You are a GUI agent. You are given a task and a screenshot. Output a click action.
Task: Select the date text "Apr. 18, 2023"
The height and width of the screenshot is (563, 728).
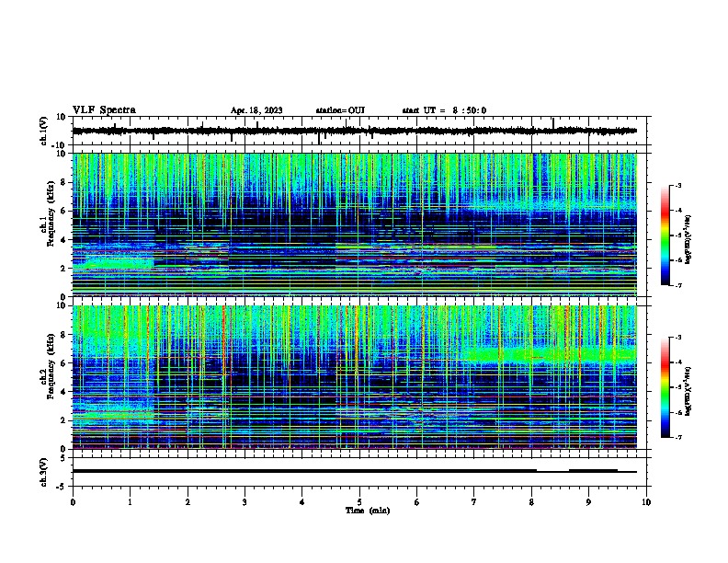(256, 110)
